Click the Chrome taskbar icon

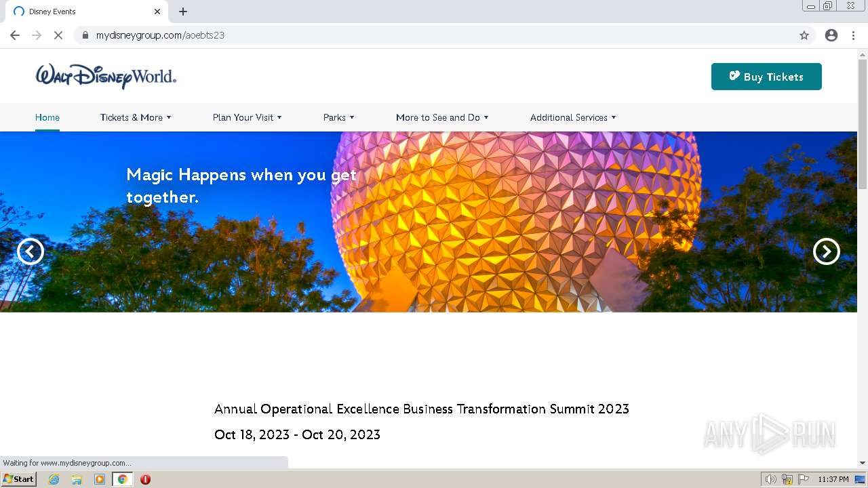(x=122, y=479)
